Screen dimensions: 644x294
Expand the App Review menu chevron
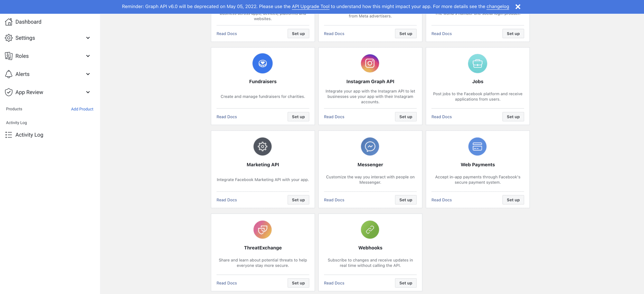pyautogui.click(x=88, y=92)
